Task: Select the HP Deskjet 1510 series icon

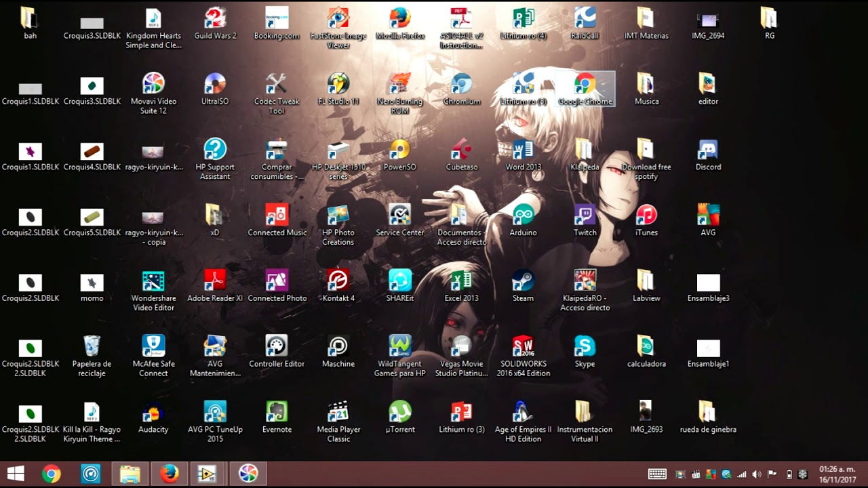Action: (x=338, y=159)
